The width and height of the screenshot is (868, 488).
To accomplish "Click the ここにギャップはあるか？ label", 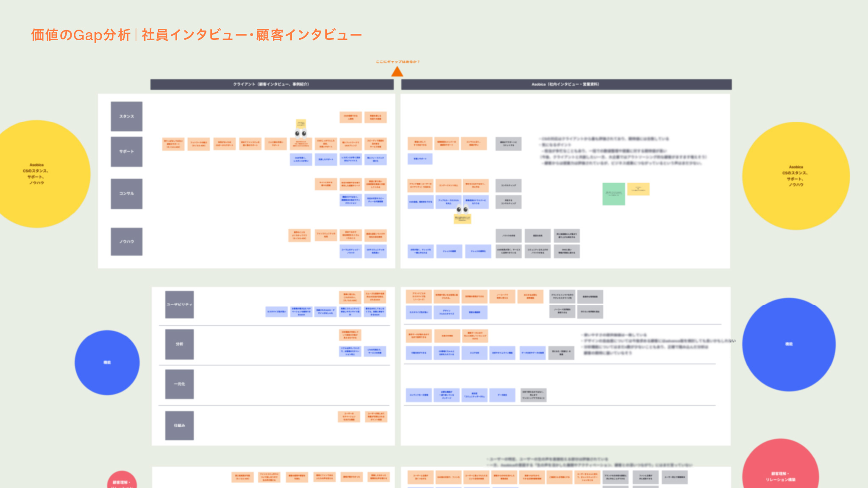I will pos(398,61).
